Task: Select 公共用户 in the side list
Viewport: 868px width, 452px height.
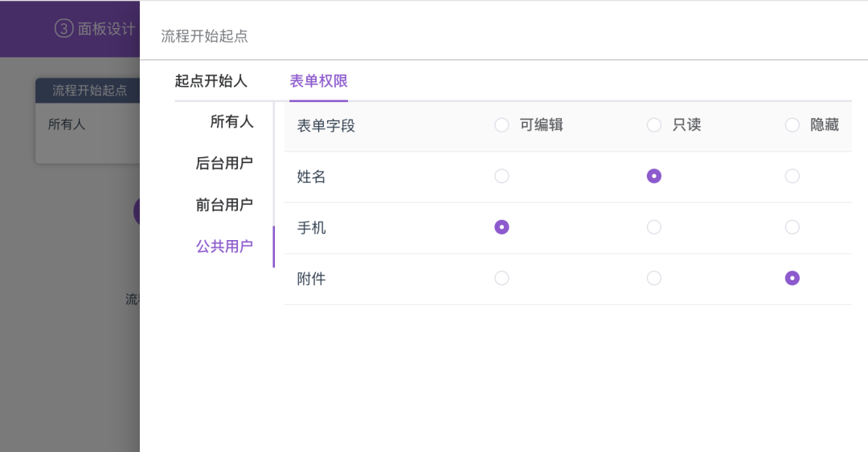Action: coord(224,247)
